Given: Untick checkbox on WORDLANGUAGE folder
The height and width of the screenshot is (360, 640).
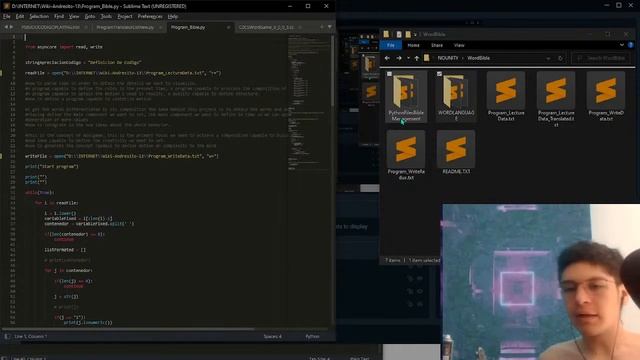Looking at the screenshot, I should pyautogui.click(x=439, y=74).
